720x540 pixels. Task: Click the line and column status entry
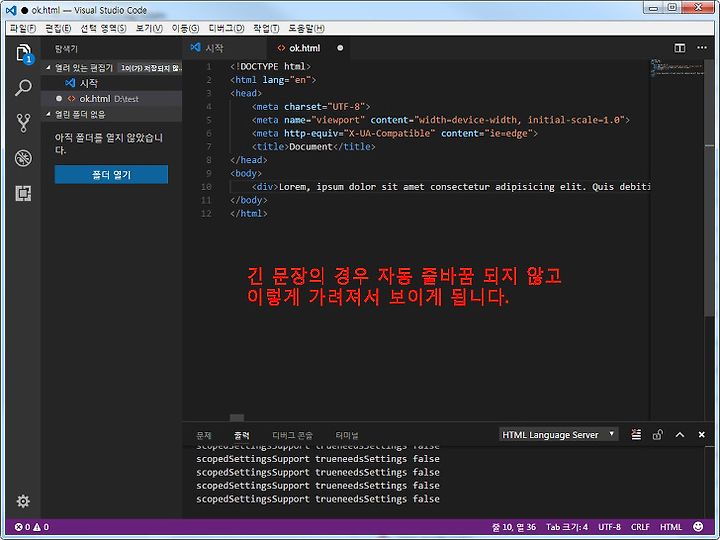point(514,527)
